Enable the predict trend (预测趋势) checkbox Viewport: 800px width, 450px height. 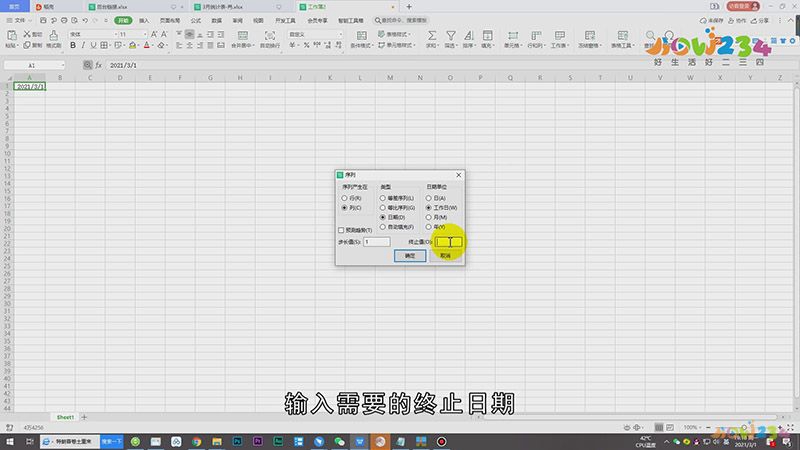tap(341, 230)
